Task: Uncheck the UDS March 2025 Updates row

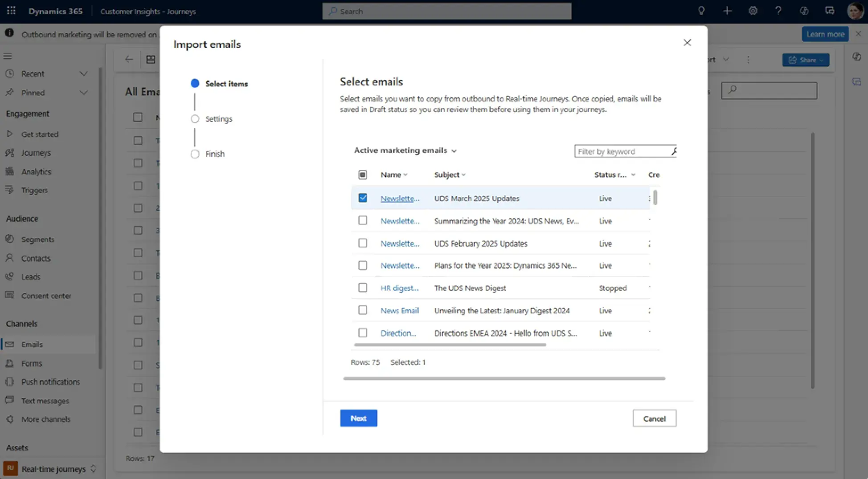Action: (363, 198)
